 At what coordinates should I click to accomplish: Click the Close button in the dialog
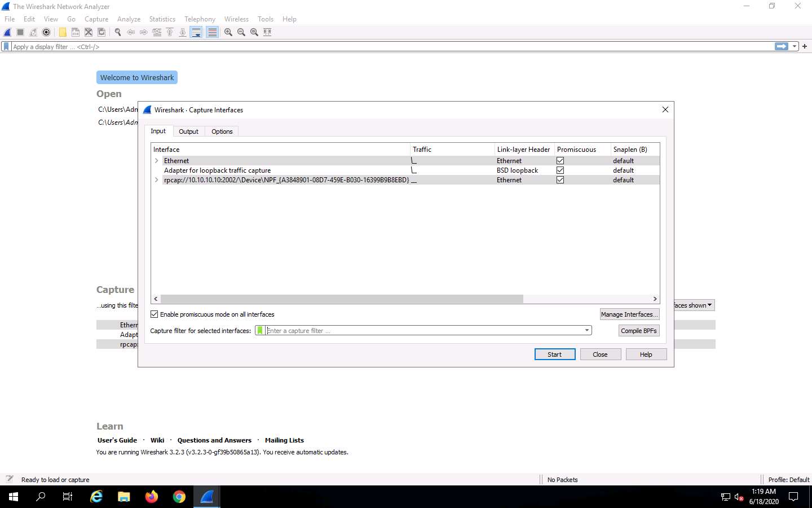600,354
